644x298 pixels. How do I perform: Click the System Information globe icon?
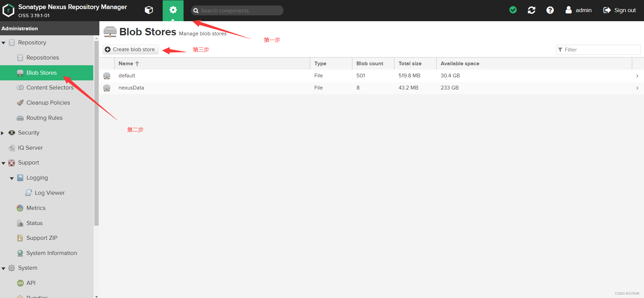[x=20, y=253]
